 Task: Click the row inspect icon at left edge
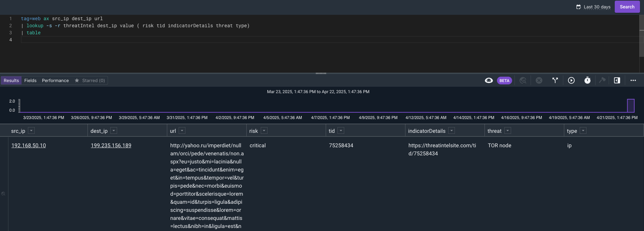click(x=3, y=194)
